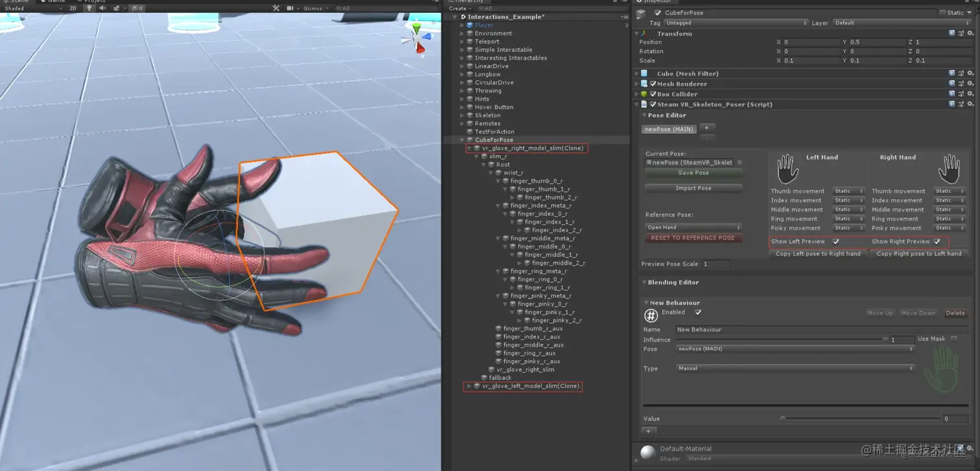Open Reference Pose dropdown showing Open Hand
980x471 pixels.
tap(694, 227)
